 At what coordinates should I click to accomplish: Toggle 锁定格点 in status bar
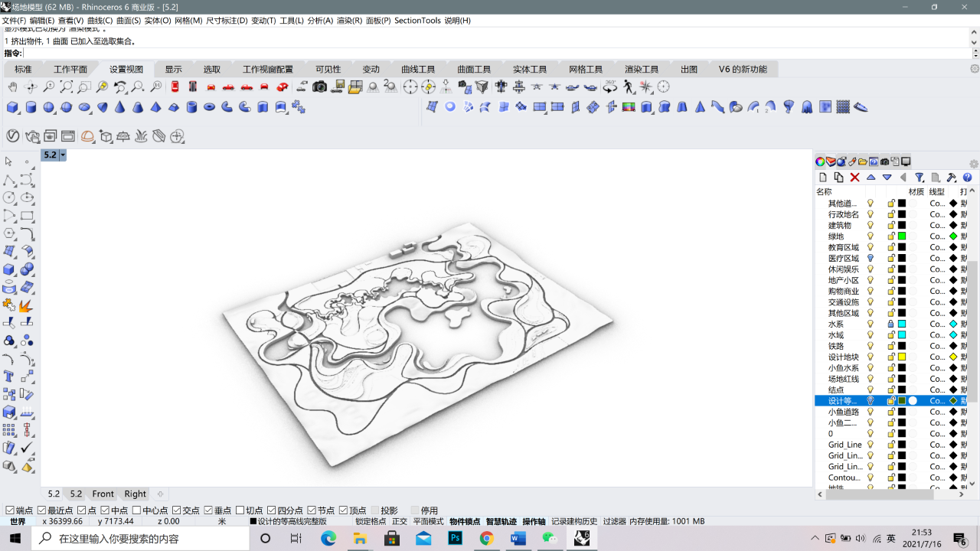coord(371,521)
